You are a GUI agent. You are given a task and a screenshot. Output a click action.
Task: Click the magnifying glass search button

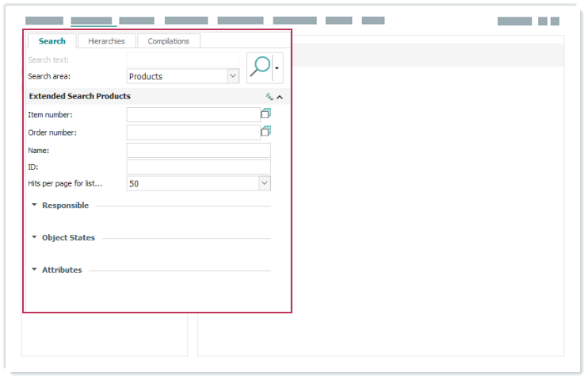tap(259, 67)
